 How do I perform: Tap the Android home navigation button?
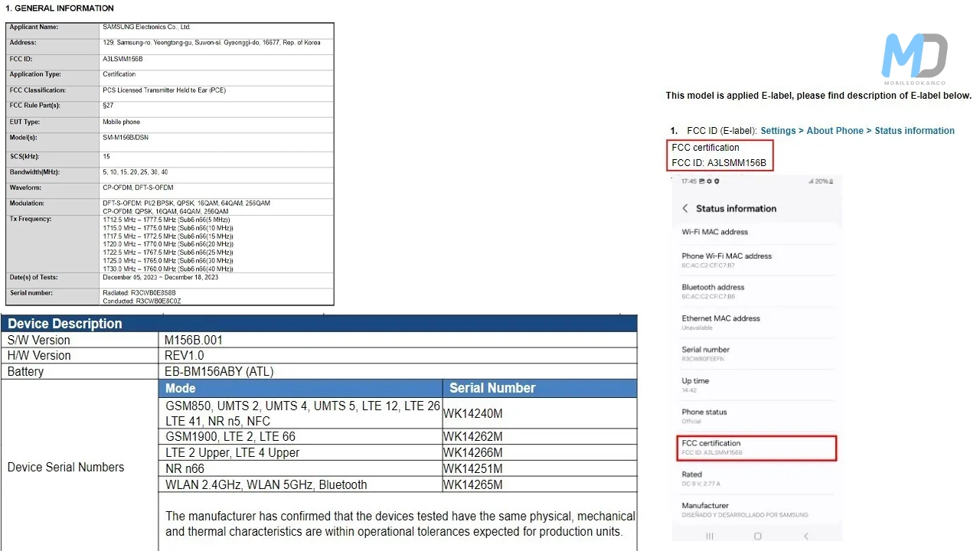pyautogui.click(x=758, y=536)
